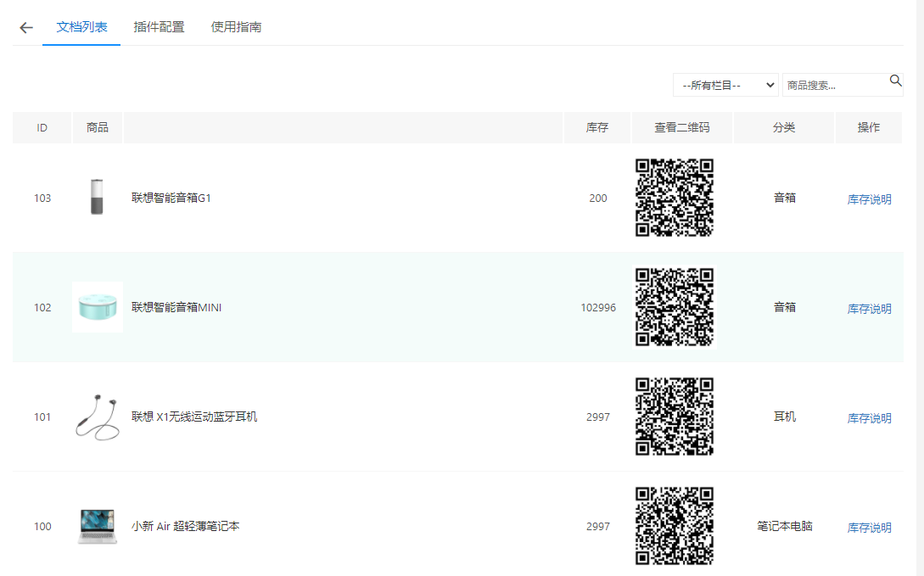Click the back arrow icon
924x576 pixels.
[x=26, y=28]
